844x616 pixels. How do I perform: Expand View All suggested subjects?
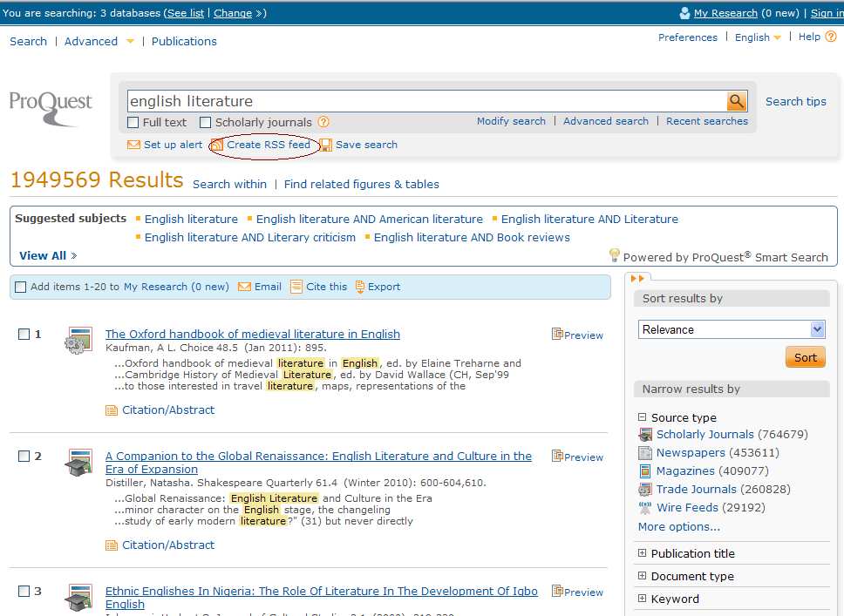(48, 255)
